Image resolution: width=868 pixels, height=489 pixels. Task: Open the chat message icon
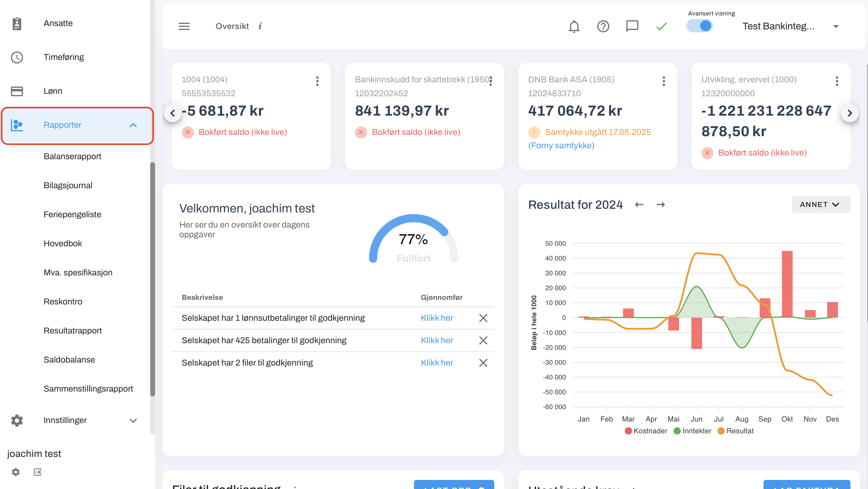632,26
